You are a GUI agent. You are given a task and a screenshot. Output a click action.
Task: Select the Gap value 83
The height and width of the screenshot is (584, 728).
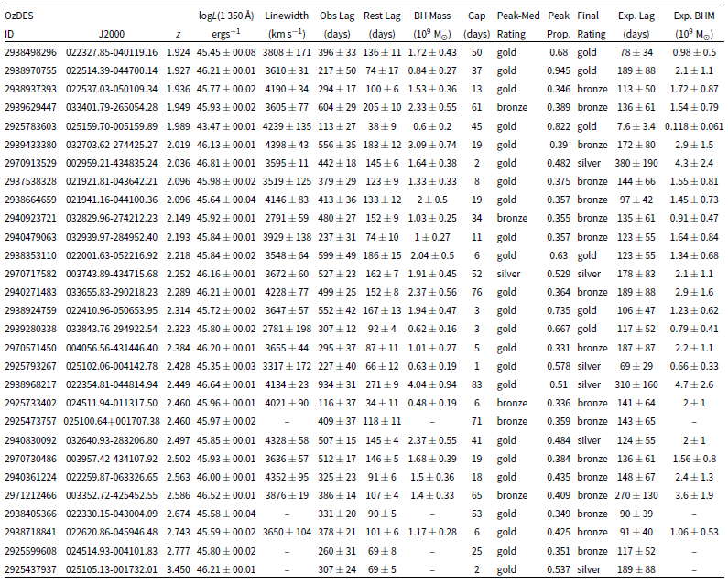[x=477, y=384]
